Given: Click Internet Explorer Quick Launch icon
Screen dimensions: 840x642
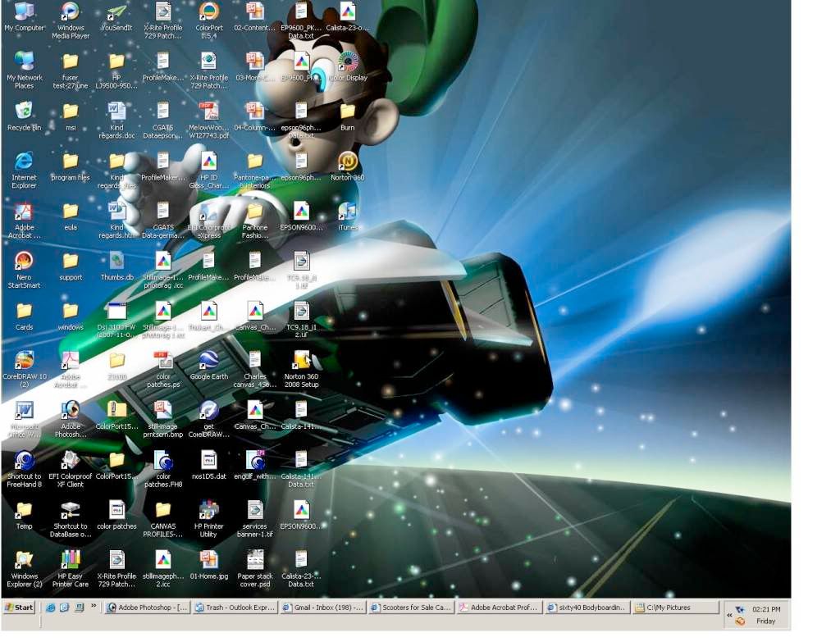Looking at the screenshot, I should coord(50,608).
